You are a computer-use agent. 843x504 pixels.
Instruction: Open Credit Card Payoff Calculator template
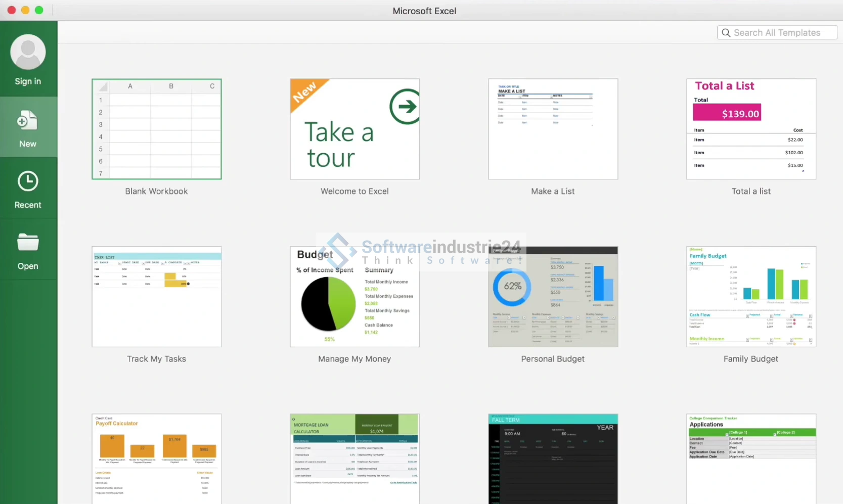click(156, 459)
